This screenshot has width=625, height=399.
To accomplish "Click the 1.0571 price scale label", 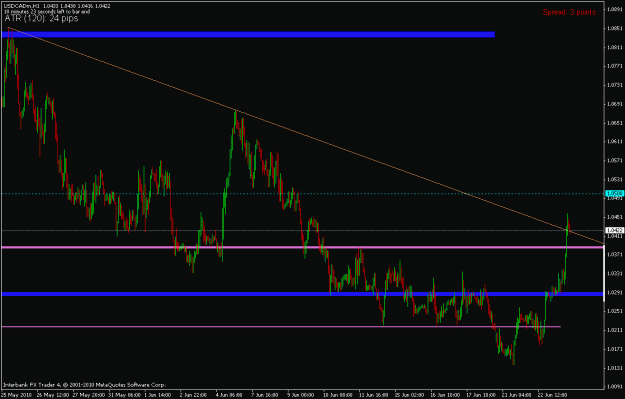I will 615,160.
